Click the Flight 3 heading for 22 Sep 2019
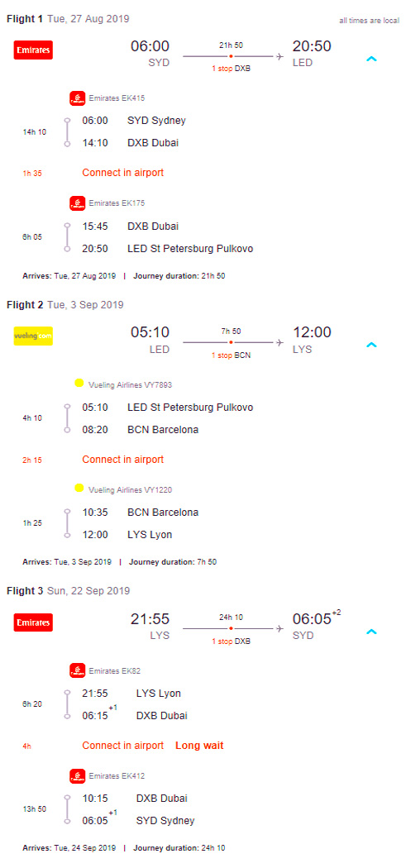406x868 pixels. click(68, 591)
